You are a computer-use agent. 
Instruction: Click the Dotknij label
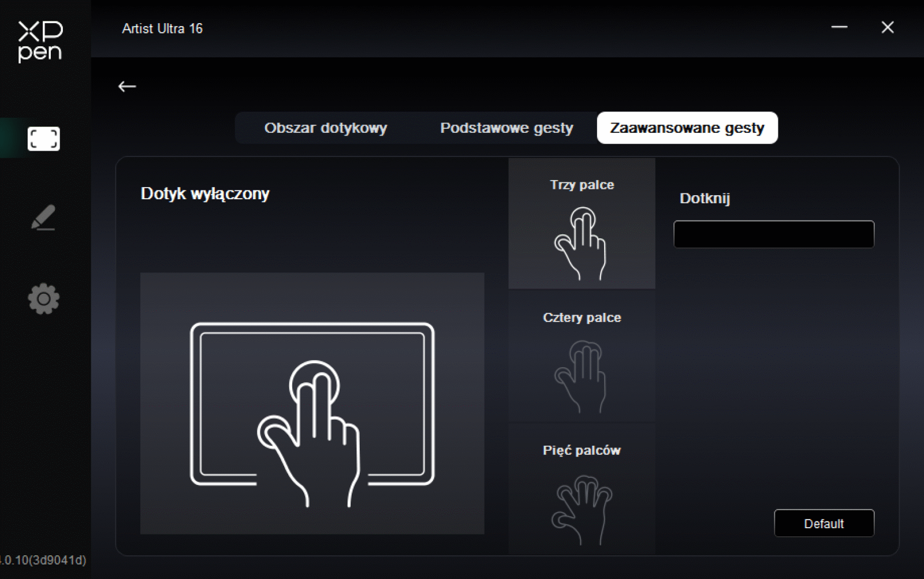[705, 199]
